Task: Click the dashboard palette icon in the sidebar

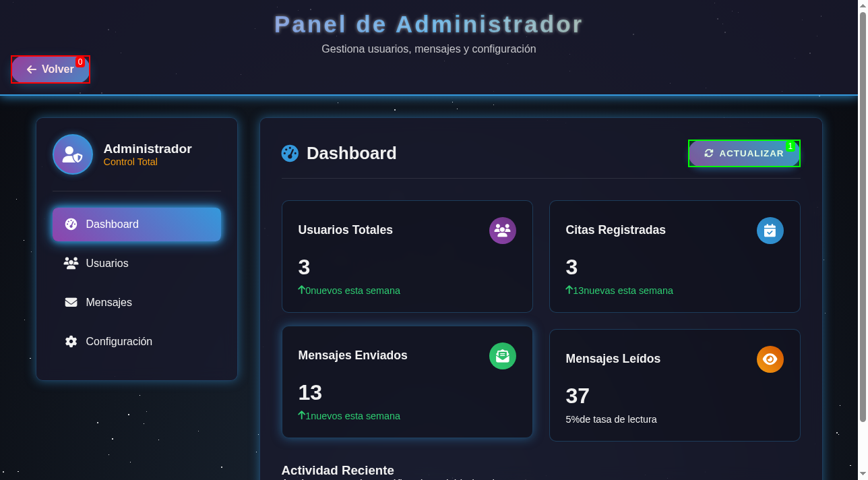Action: (x=71, y=224)
